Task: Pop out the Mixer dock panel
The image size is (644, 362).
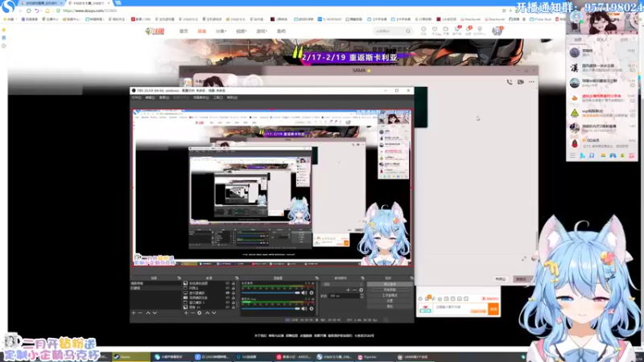Action: click(316, 278)
